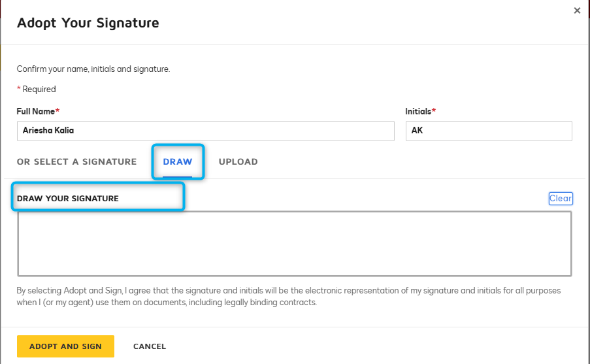Click the Required note text

pos(39,90)
